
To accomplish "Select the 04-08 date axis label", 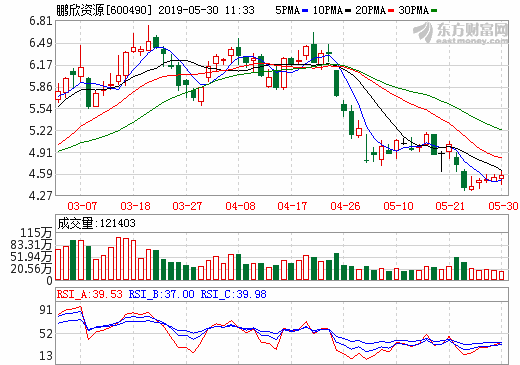I will [x=240, y=206].
